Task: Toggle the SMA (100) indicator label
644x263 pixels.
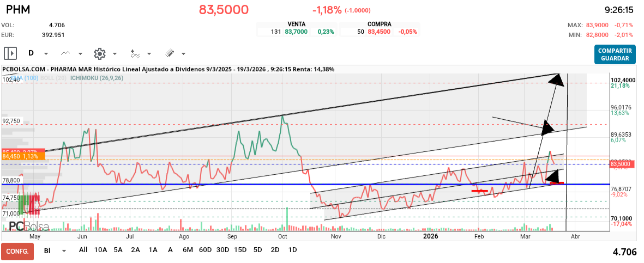Action: (24, 77)
